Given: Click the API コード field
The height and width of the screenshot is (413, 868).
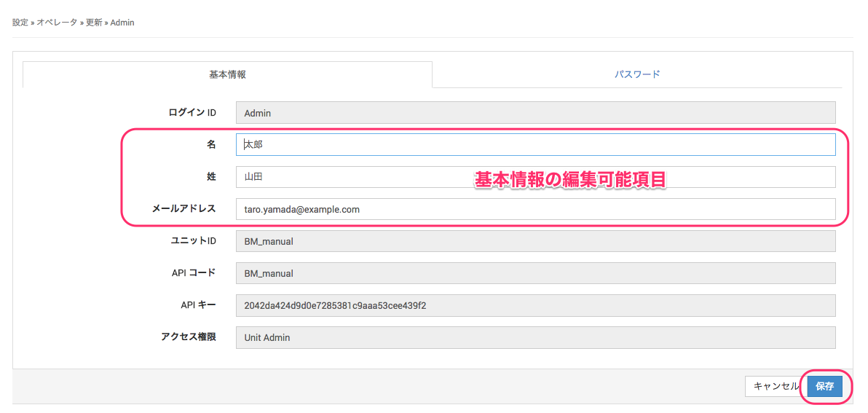Looking at the screenshot, I should [x=535, y=273].
